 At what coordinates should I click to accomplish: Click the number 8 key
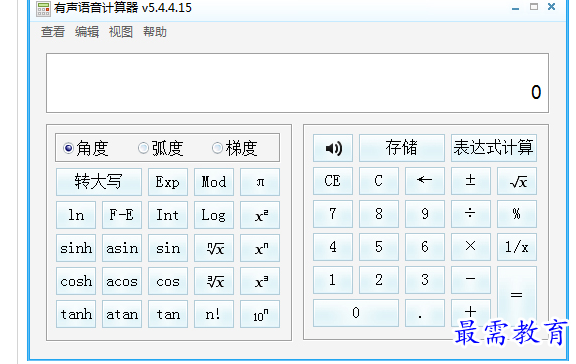pos(379,214)
